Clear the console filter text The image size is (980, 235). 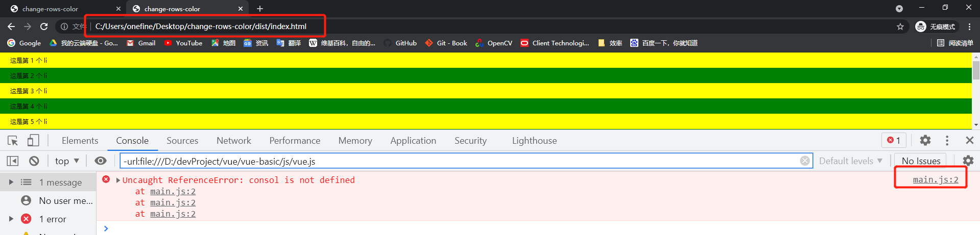tap(805, 161)
